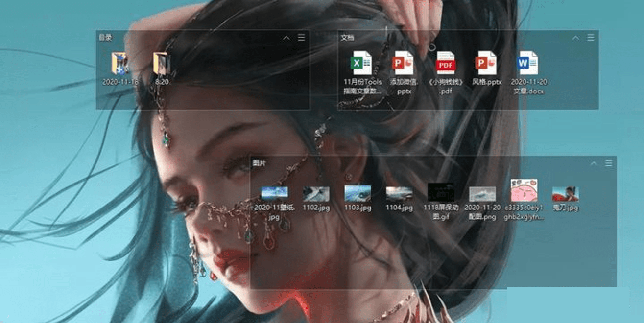The width and height of the screenshot is (644, 323).
Task: Select the 1103.jpg image thumbnail
Action: (x=358, y=193)
